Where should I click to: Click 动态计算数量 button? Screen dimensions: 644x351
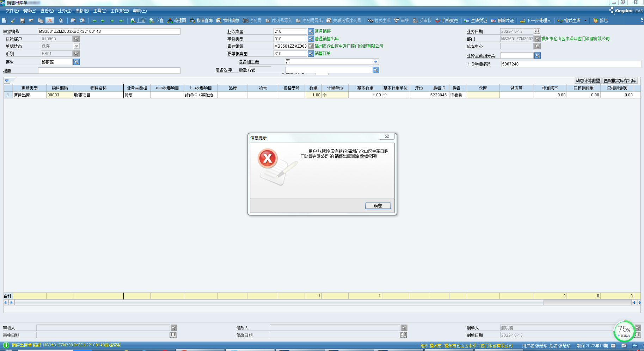587,81
